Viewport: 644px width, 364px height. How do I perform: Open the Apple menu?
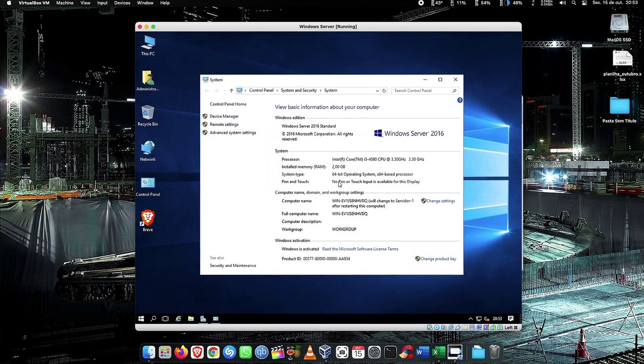9,3
